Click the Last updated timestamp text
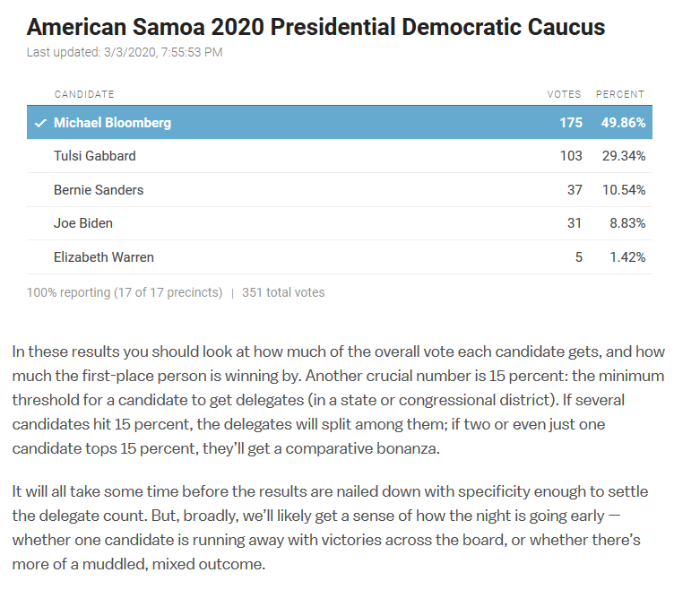 click(125, 52)
